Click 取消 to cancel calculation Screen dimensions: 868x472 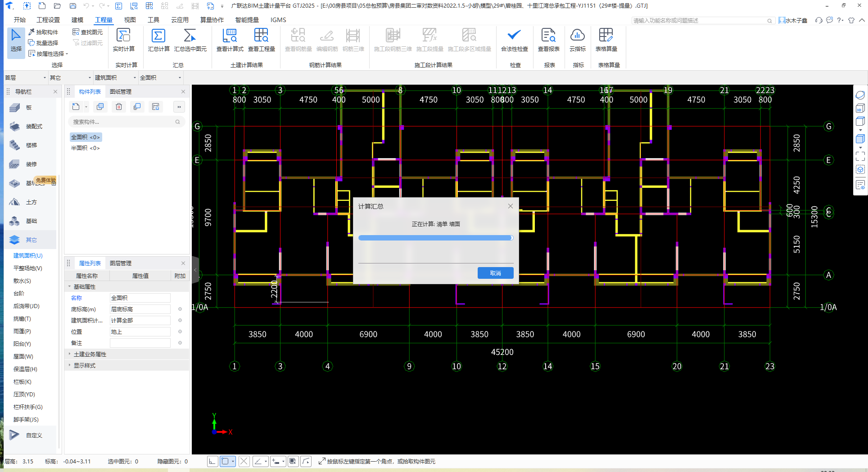click(495, 273)
